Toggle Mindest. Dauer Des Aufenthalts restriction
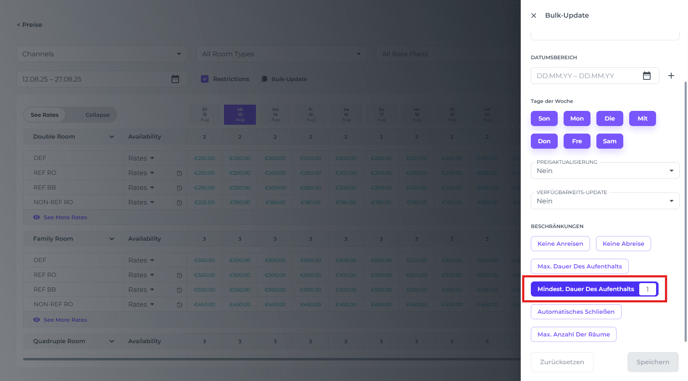This screenshot has height=381, width=688. (x=586, y=289)
